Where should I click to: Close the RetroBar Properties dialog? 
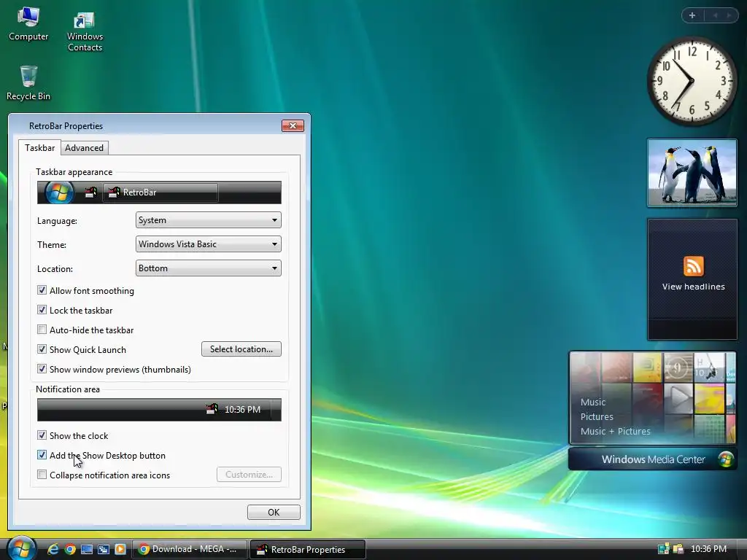click(293, 125)
